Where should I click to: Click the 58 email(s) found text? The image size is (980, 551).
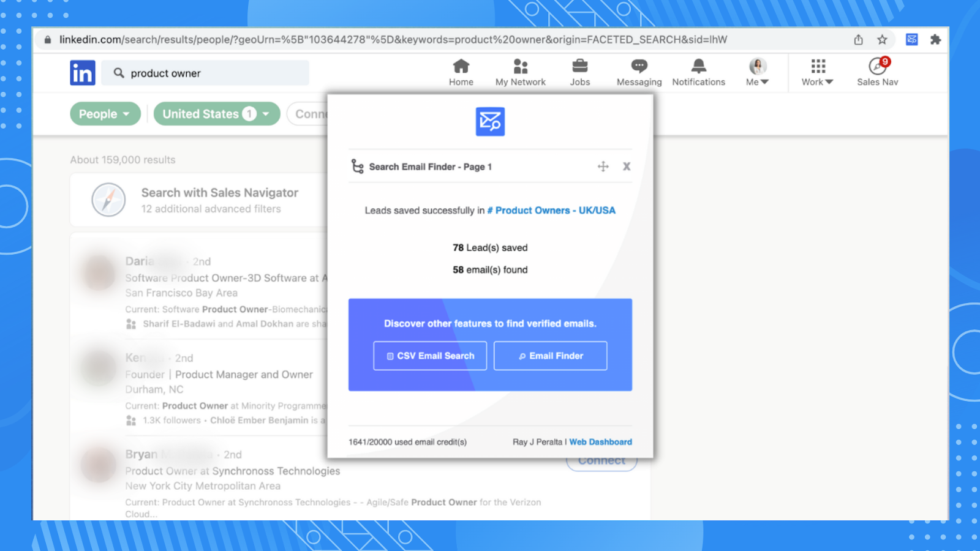[490, 270]
